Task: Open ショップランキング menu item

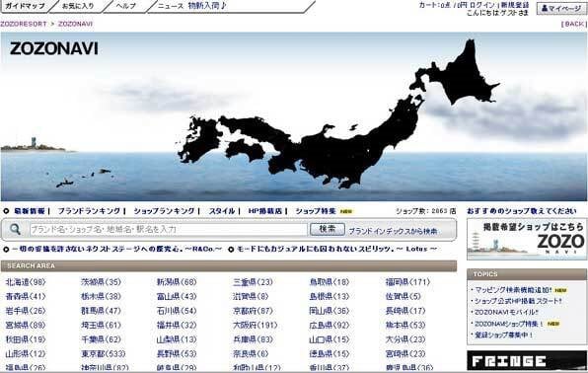Action: coord(164,211)
